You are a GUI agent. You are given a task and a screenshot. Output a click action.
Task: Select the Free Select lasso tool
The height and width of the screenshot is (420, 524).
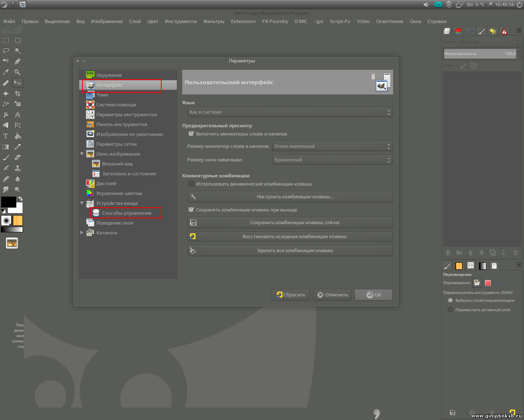[x=6, y=50]
